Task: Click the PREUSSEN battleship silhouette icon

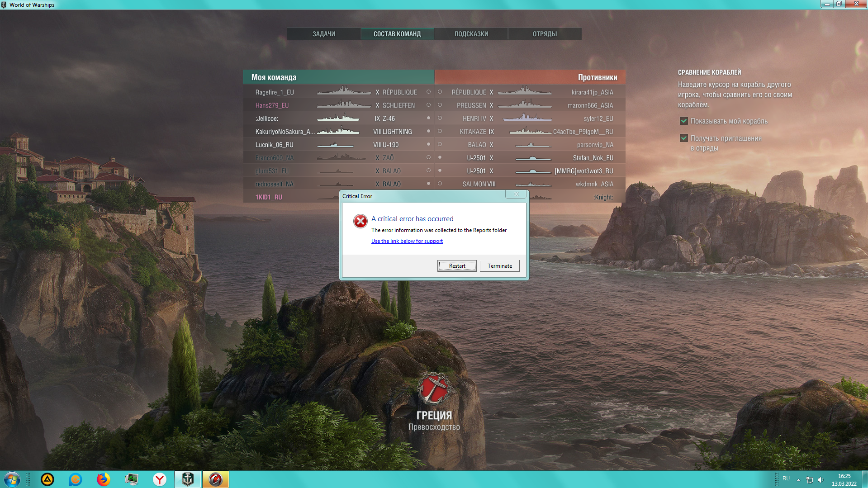Action: click(x=525, y=104)
